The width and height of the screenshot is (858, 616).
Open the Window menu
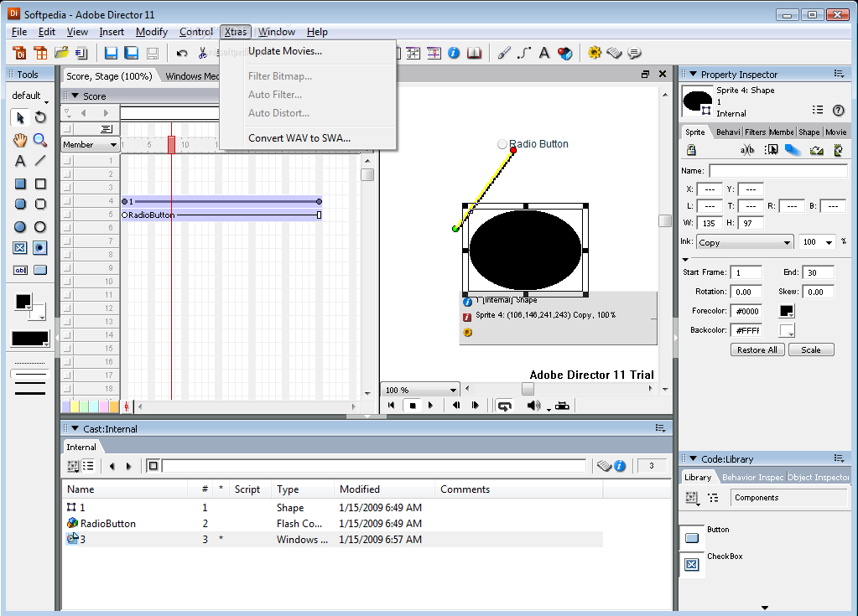pos(276,32)
